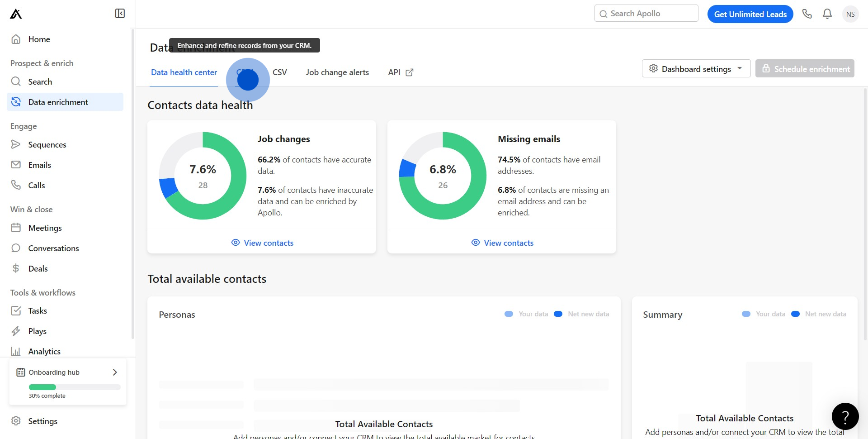Expand the Dashboard settings dropdown

tap(696, 69)
